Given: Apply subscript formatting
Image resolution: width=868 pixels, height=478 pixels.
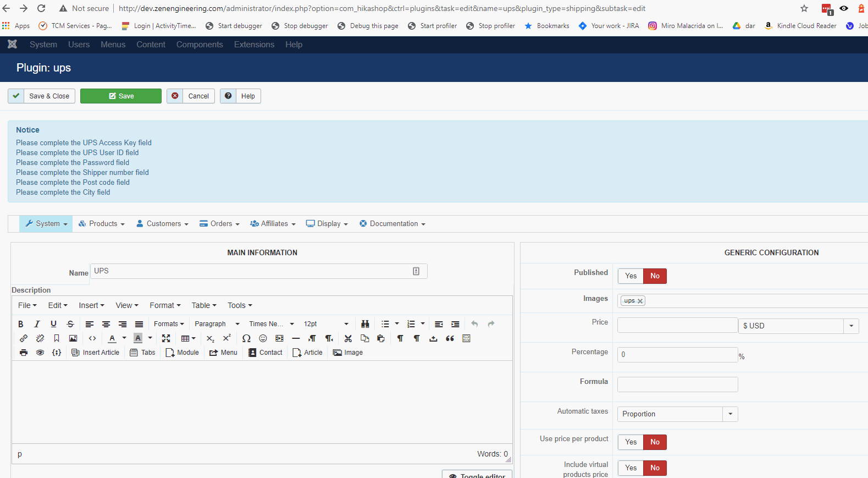Looking at the screenshot, I should 211,338.
